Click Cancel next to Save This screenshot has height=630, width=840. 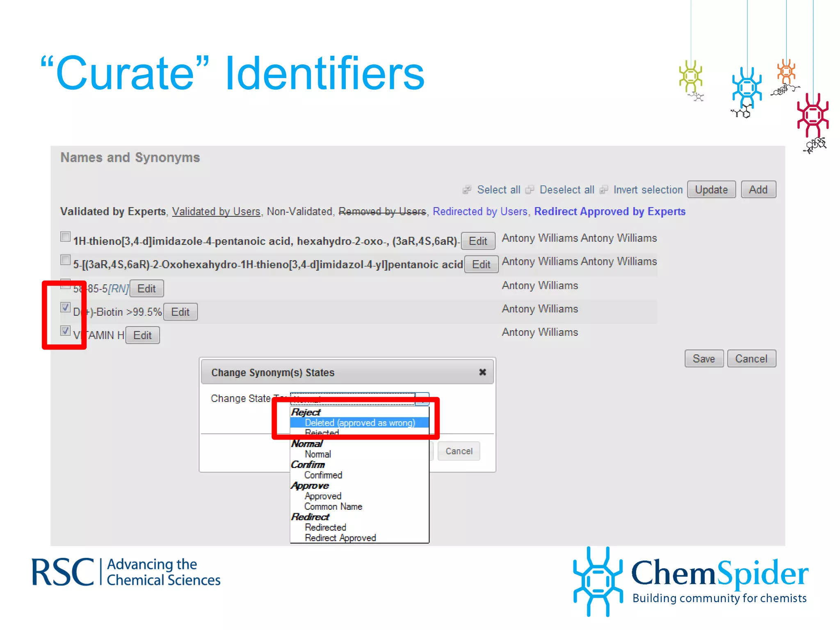pos(751,358)
